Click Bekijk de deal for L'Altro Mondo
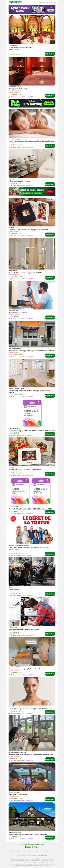The width and height of the screenshot is (64, 868). point(49,54)
